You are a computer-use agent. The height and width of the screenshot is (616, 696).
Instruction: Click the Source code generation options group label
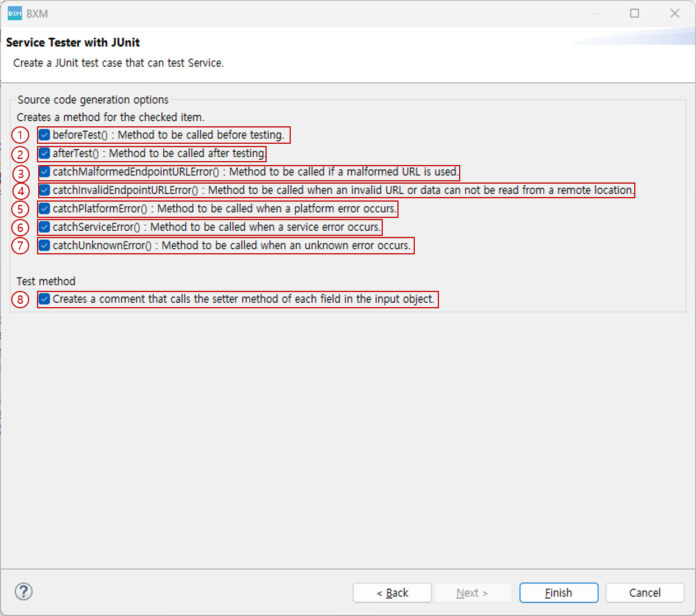click(x=93, y=99)
